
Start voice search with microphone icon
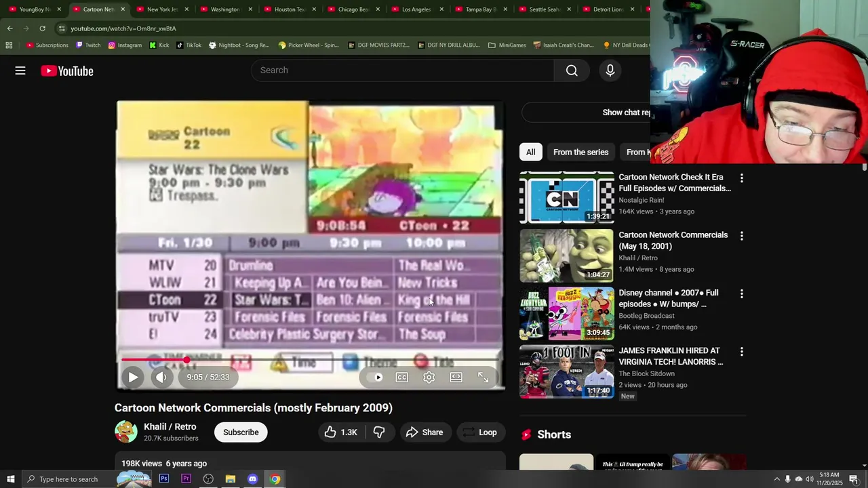610,70
